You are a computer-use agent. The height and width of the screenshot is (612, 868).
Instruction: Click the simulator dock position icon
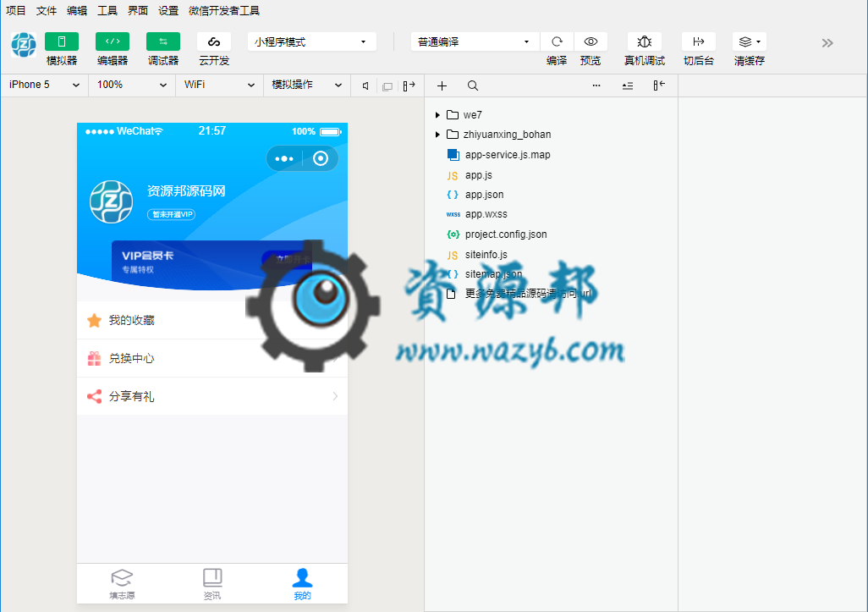point(409,85)
